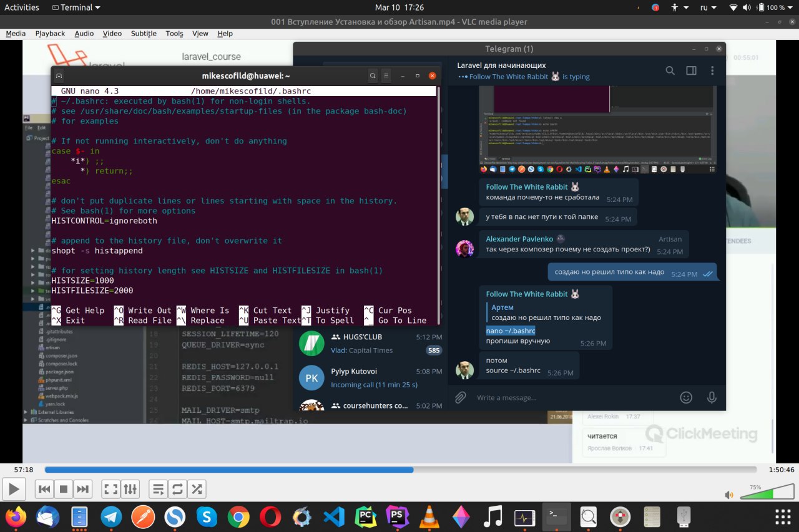The width and height of the screenshot is (799, 532).
Task: Open the accessibility menu in top bar
Action: (680, 7)
